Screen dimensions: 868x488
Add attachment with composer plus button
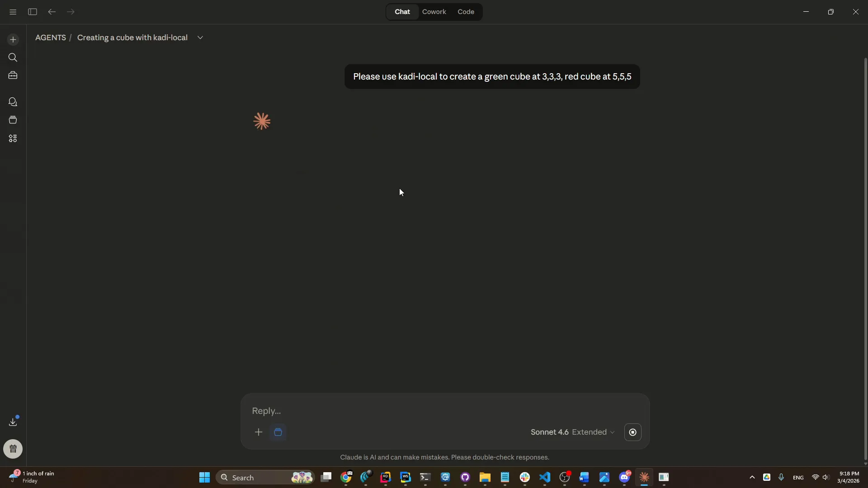tap(259, 432)
